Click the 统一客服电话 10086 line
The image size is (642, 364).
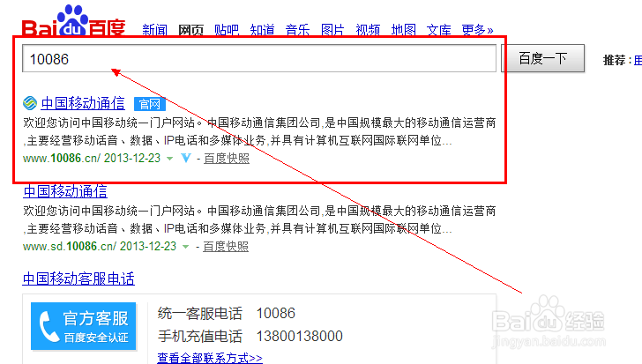[x=227, y=314]
